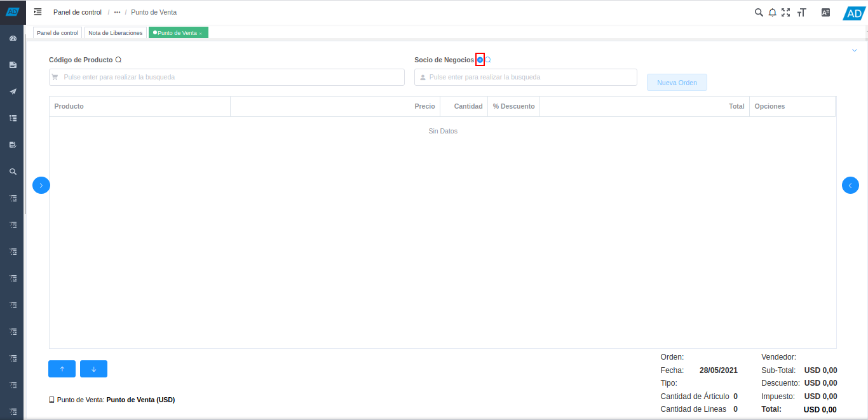
Task: Toggle sidebar collapse hamburger icon
Action: pyautogui.click(x=38, y=12)
